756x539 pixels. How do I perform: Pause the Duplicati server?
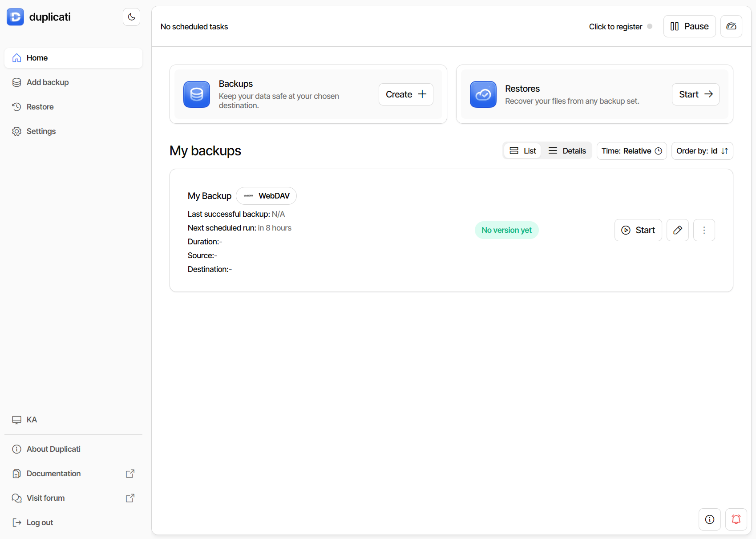[x=689, y=26]
